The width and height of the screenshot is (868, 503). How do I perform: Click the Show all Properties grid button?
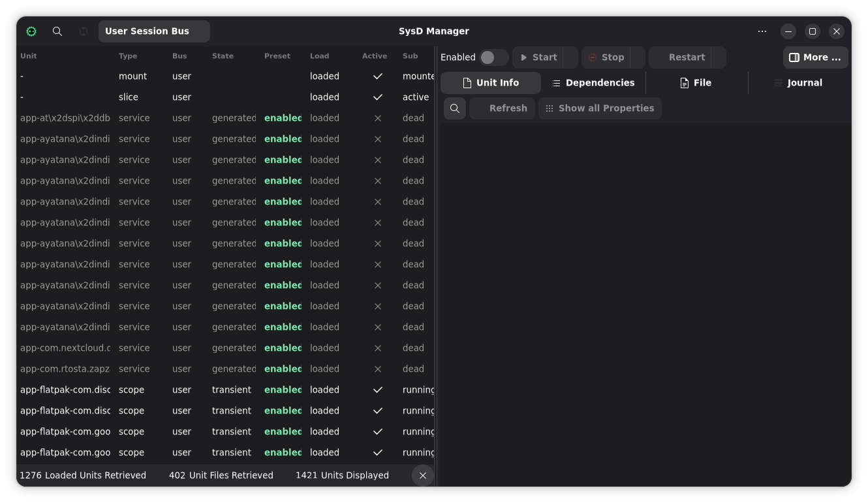point(600,108)
